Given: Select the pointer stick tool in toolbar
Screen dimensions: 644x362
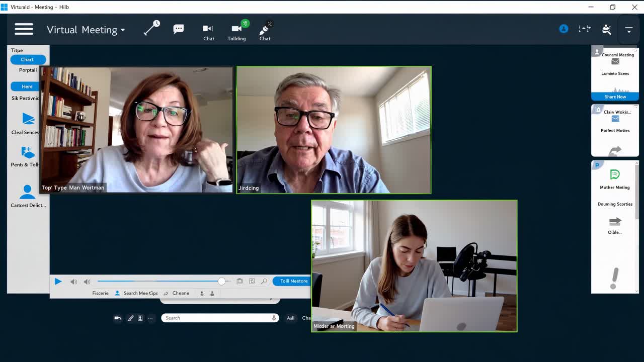Looking at the screenshot, I should pos(151,28).
